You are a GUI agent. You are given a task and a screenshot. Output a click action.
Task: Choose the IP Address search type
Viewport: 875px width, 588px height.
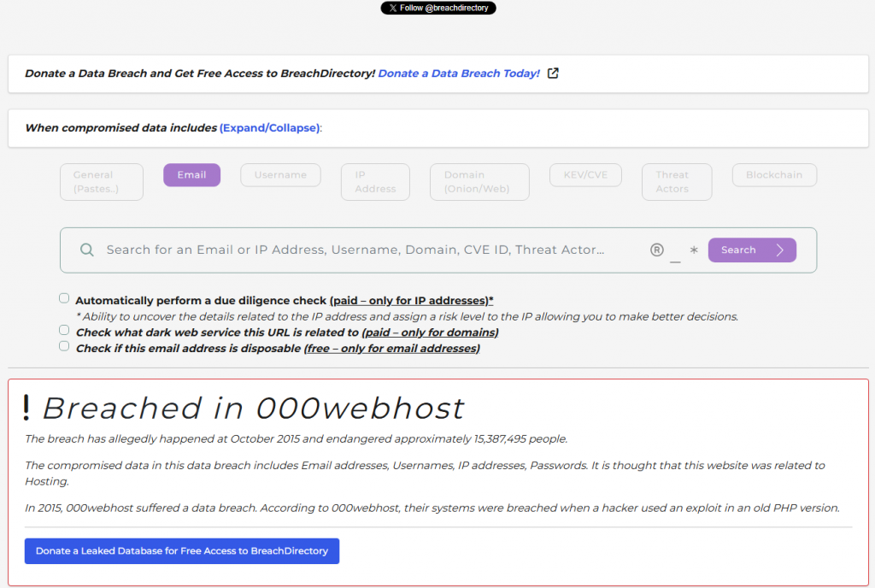(x=375, y=182)
